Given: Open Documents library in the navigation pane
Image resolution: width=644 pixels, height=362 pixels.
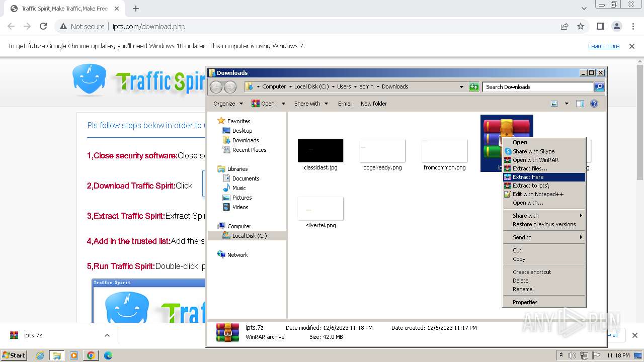Looking at the screenshot, I should (246, 178).
